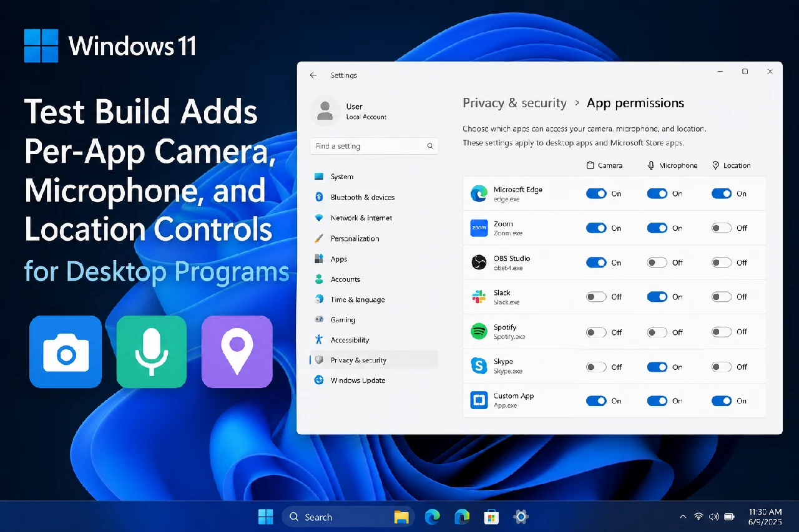Screen dimensions: 799x532
Task: Disable Camera access for OBS Studio
Action: (596, 263)
